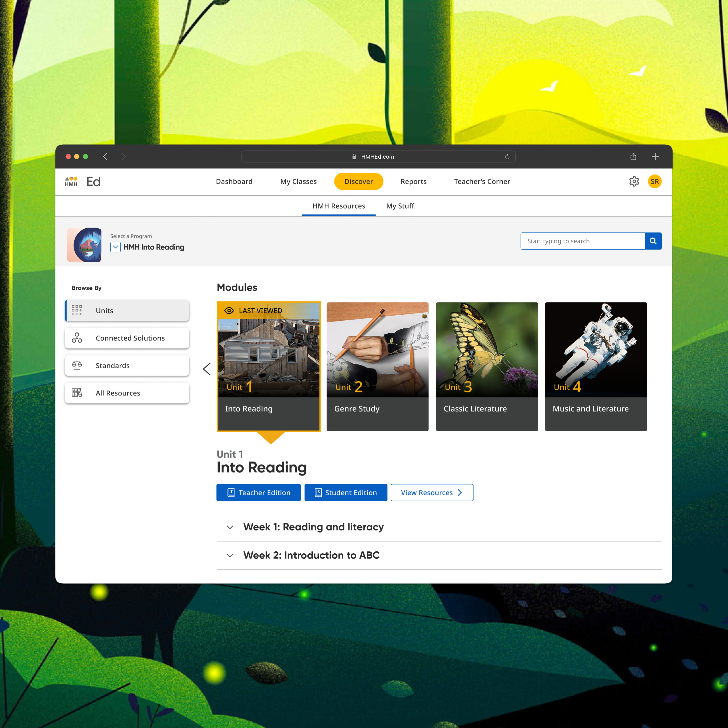Browse by Connected Solutions
Image resolution: width=728 pixels, height=728 pixels.
coord(127,338)
